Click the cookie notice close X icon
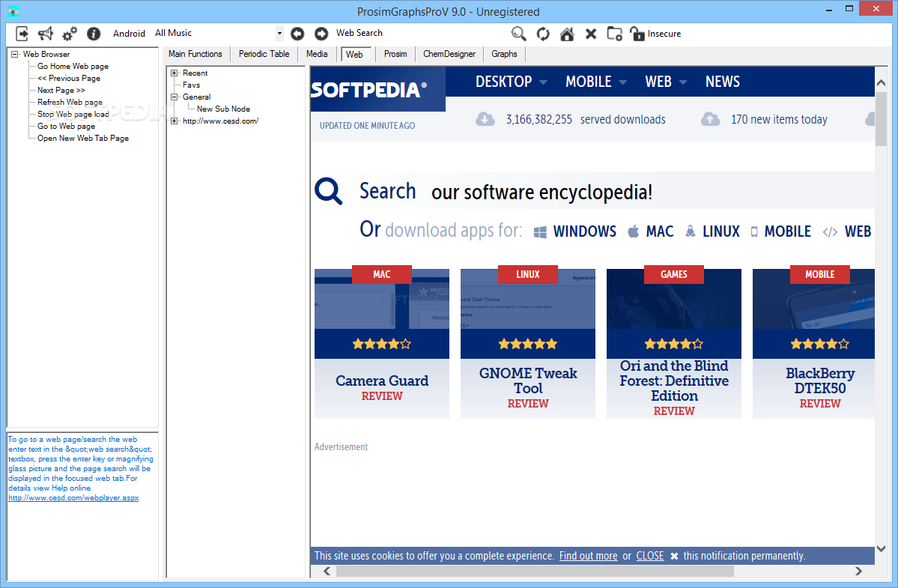This screenshot has width=898, height=588. coord(674,556)
